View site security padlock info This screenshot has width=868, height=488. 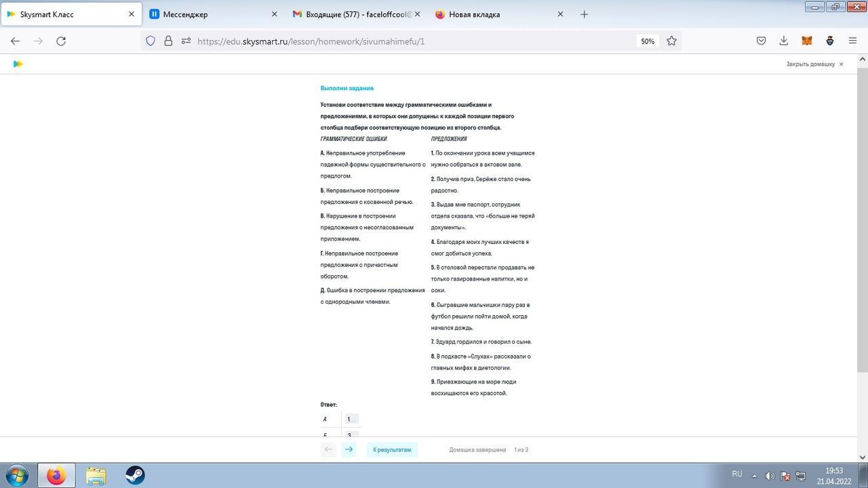coord(168,41)
